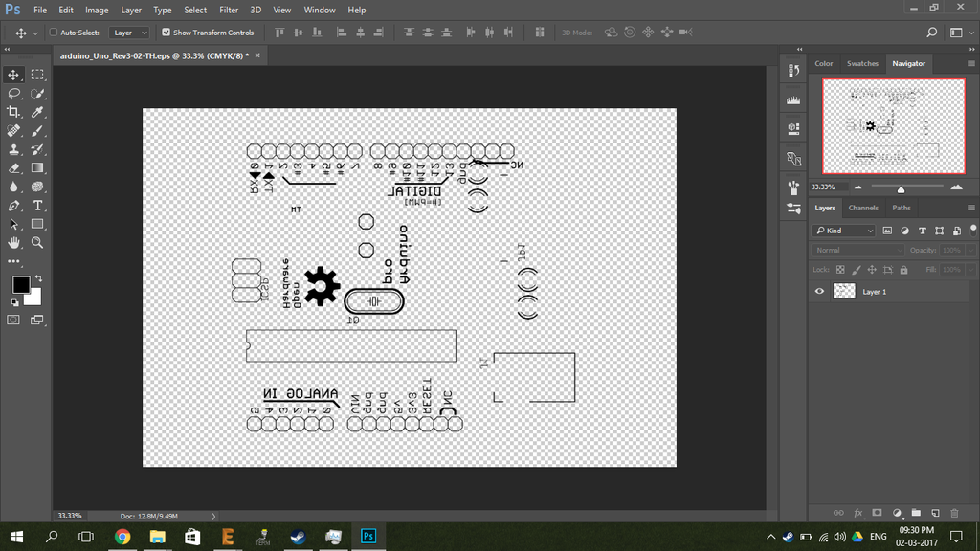Image resolution: width=980 pixels, height=551 pixels.
Task: Select the Eraser tool
Action: tap(13, 168)
